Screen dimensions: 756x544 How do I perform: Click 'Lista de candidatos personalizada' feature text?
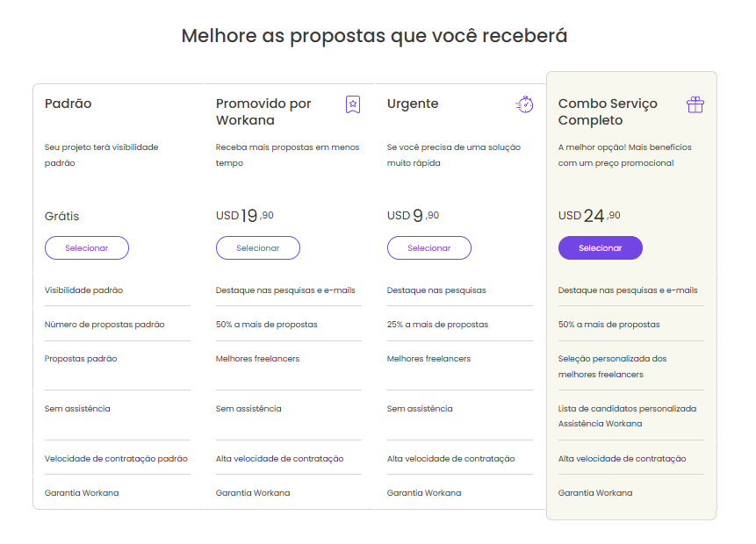point(627,409)
